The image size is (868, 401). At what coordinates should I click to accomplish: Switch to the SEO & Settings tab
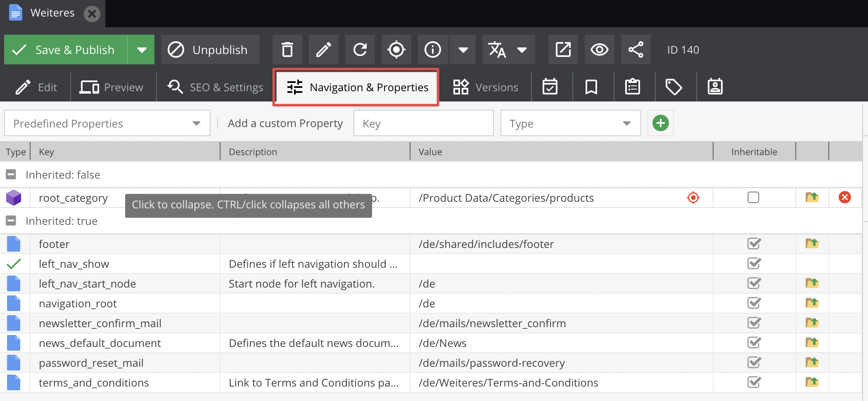click(x=215, y=87)
